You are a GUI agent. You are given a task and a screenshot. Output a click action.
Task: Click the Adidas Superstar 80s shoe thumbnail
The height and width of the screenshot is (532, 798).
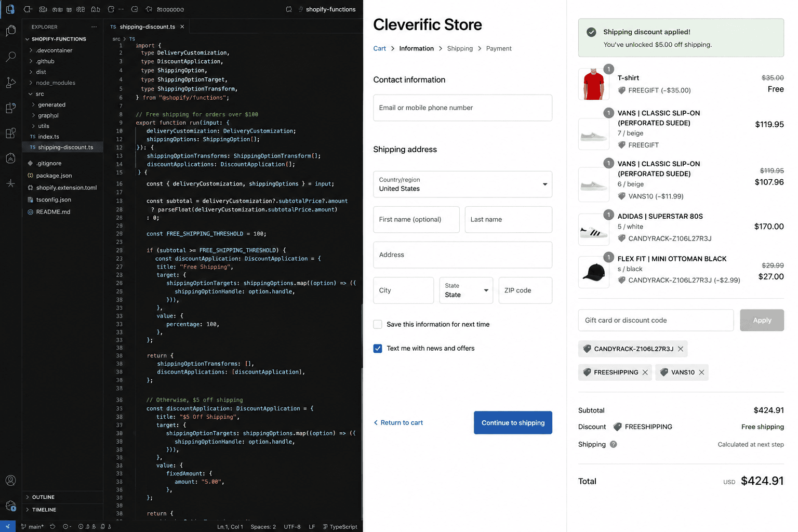click(594, 229)
